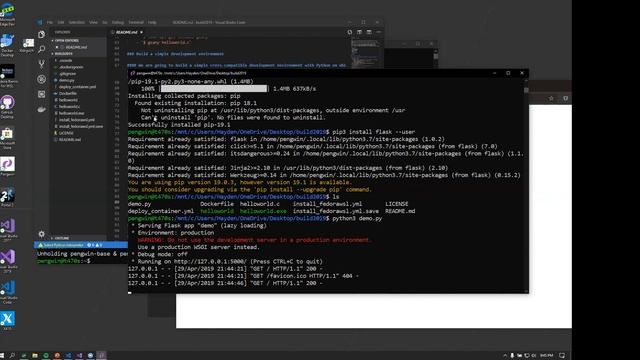640x360 pixels.
Task: Open the Extensions view in VS Code
Action: click(x=42, y=94)
